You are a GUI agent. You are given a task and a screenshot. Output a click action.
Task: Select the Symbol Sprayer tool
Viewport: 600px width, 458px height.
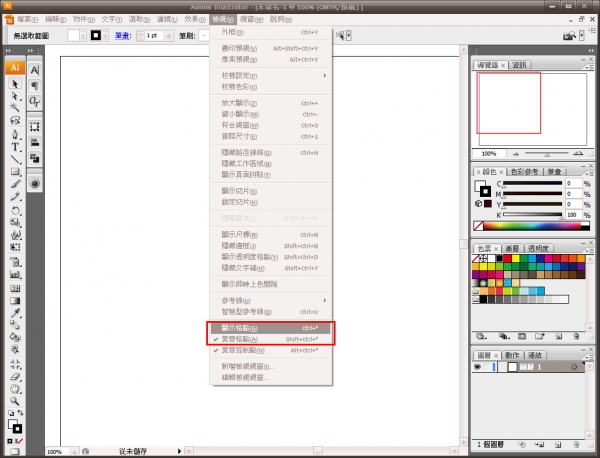[x=15, y=262]
